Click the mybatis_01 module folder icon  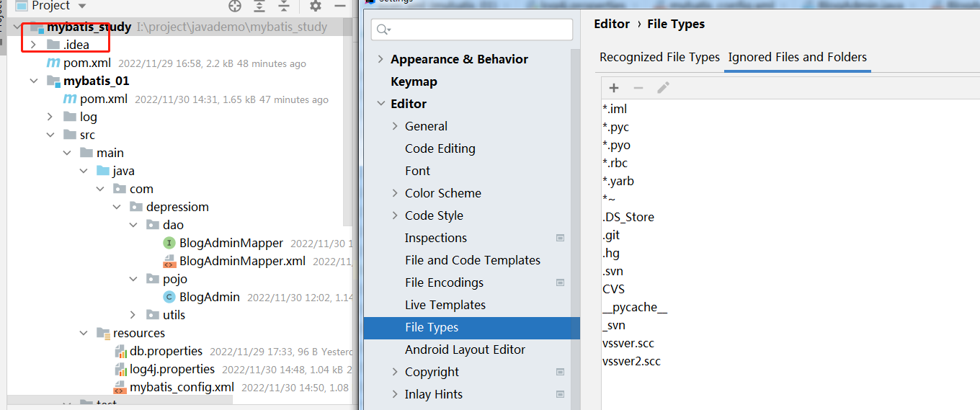(53, 81)
